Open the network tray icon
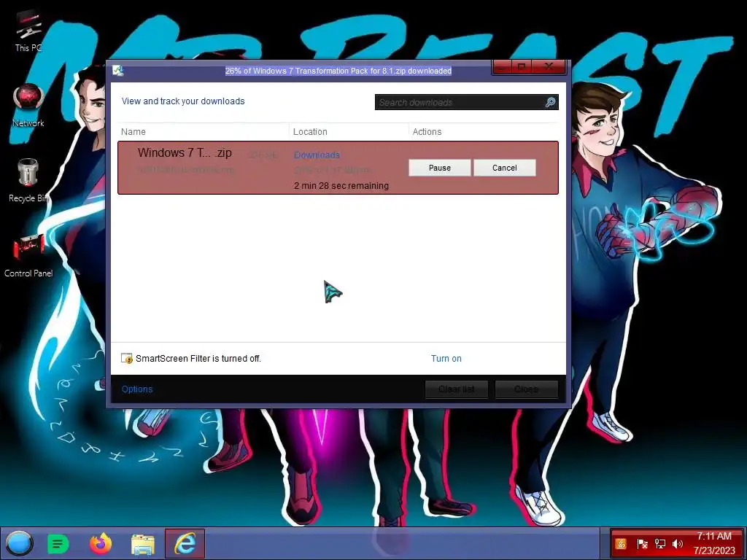The height and width of the screenshot is (560, 747). click(659, 543)
